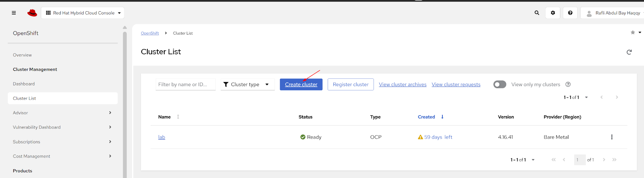
Task: Click warning icon next to 59 days left
Action: pos(420,137)
